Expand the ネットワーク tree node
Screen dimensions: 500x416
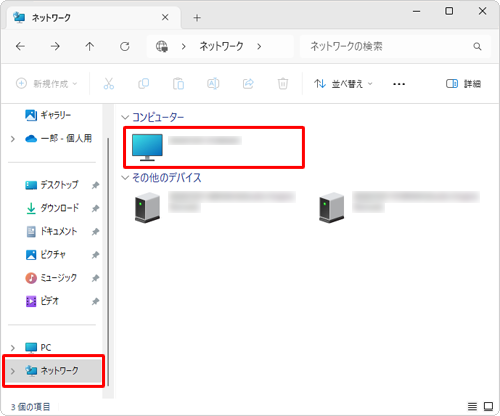point(13,371)
